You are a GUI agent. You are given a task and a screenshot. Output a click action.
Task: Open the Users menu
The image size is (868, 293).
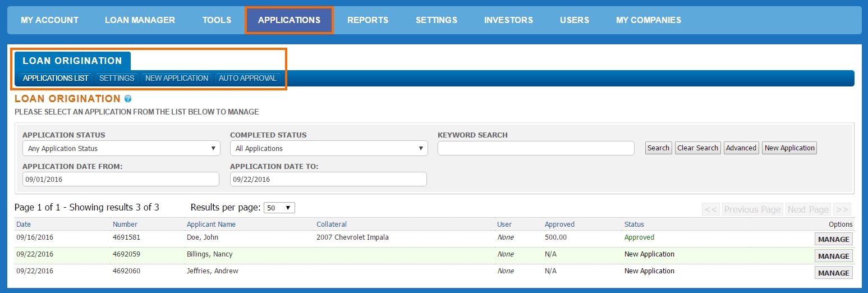click(x=575, y=20)
